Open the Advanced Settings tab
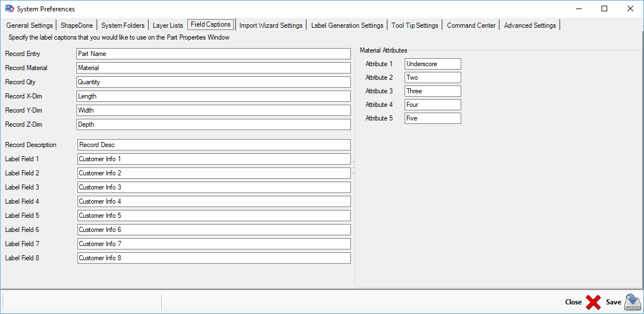This screenshot has height=314, width=644. click(x=530, y=25)
